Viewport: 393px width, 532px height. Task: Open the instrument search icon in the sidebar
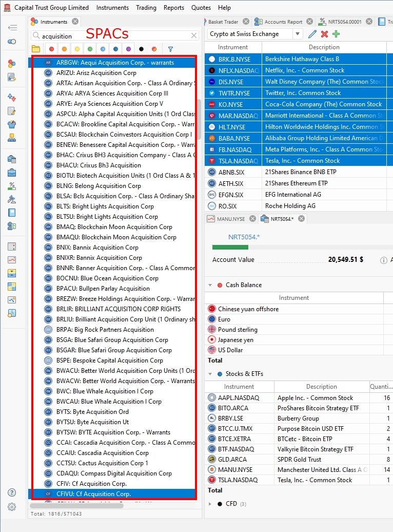click(12, 77)
